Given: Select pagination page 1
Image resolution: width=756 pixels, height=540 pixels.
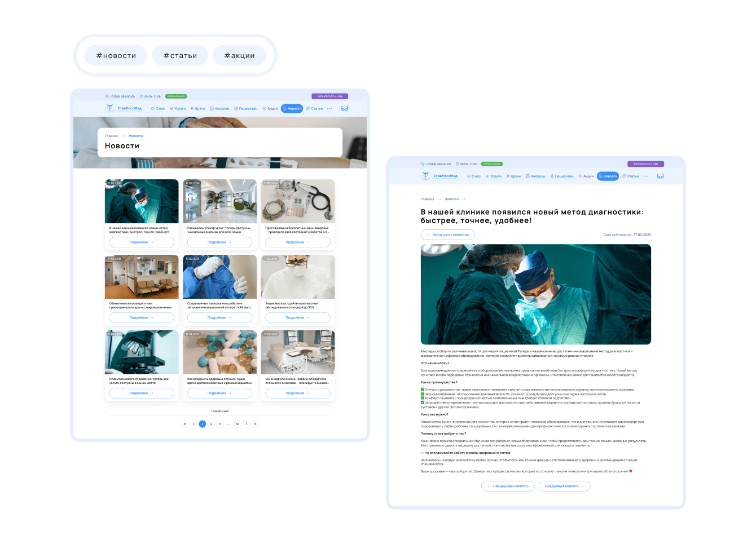Looking at the screenshot, I should click(203, 424).
